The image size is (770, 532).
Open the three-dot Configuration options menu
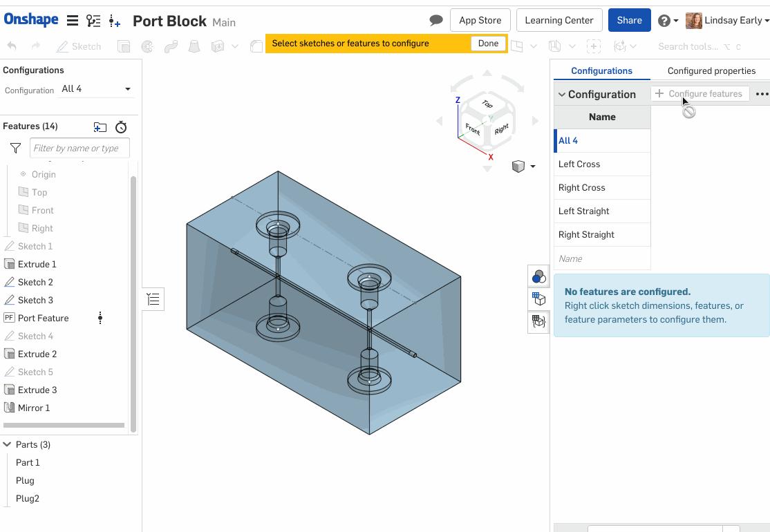pos(762,94)
